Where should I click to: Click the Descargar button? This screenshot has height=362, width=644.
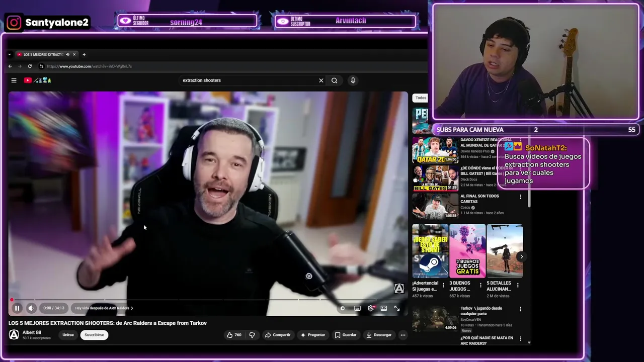coord(379,335)
